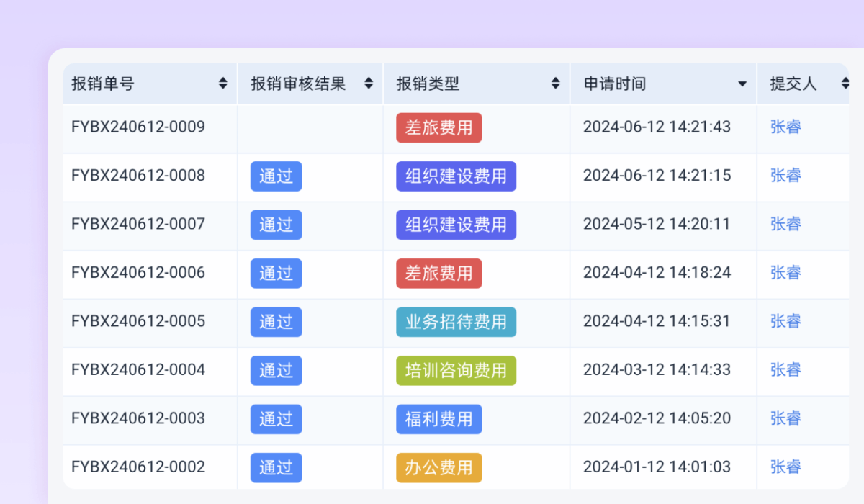Open 张睿 link in row FYBX240612-0002
864x504 pixels.
tap(786, 467)
